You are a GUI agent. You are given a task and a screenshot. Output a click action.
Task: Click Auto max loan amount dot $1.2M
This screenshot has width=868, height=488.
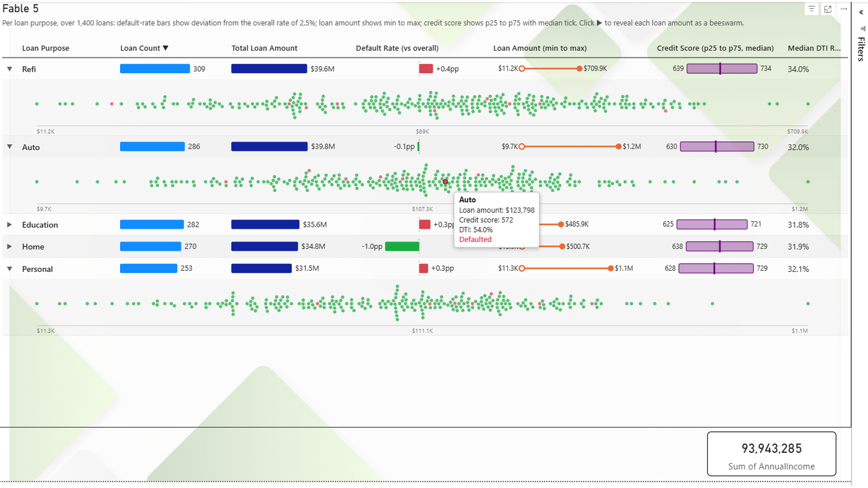619,146
